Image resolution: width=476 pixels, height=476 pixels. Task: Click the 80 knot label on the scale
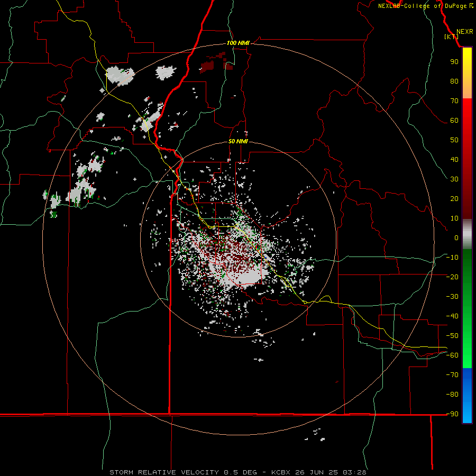454,81
